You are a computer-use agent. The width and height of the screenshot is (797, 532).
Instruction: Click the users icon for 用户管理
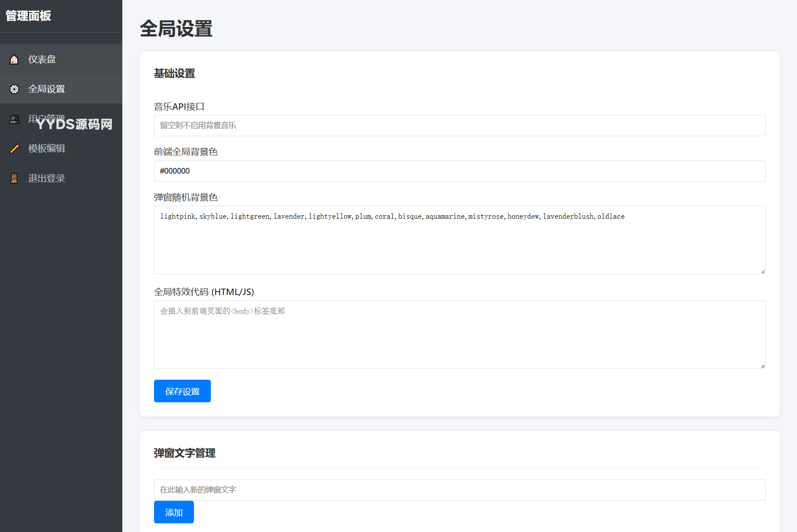[14, 119]
